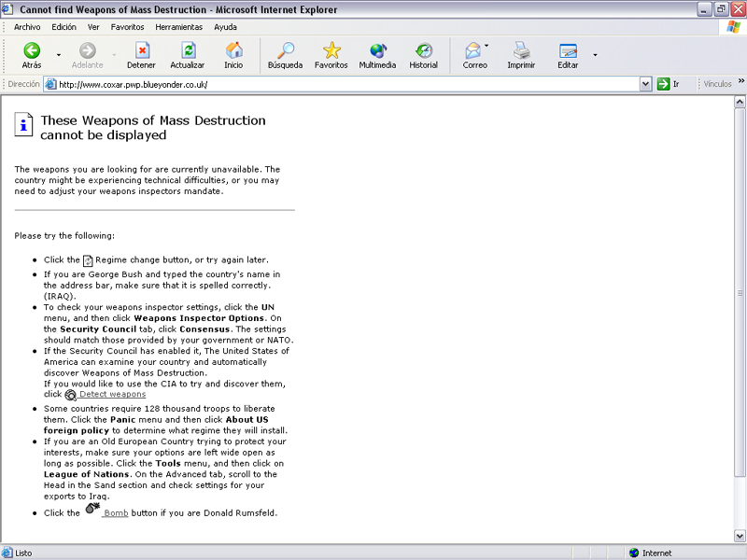The height and width of the screenshot is (560, 747).
Task: Open the Archivo menu
Action: (x=27, y=27)
